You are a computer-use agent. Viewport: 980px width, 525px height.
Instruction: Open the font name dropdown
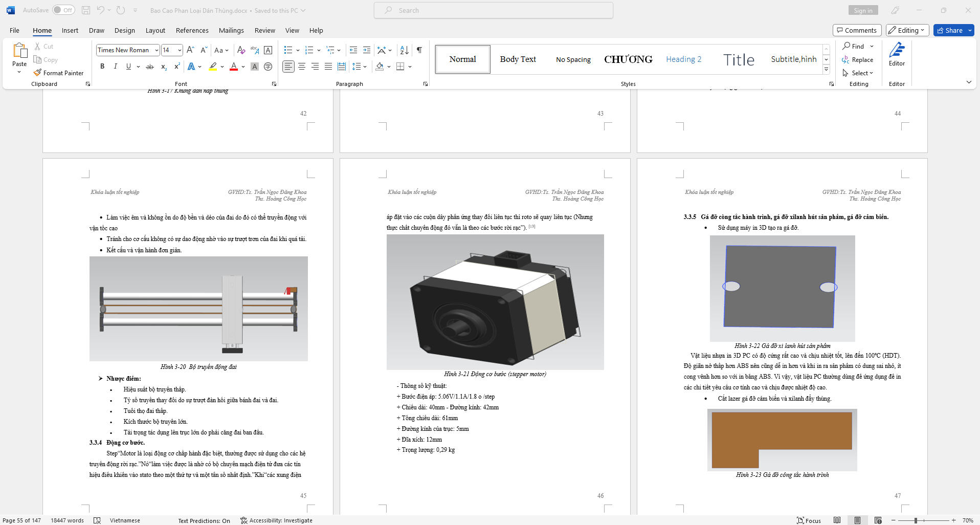pyautogui.click(x=157, y=50)
